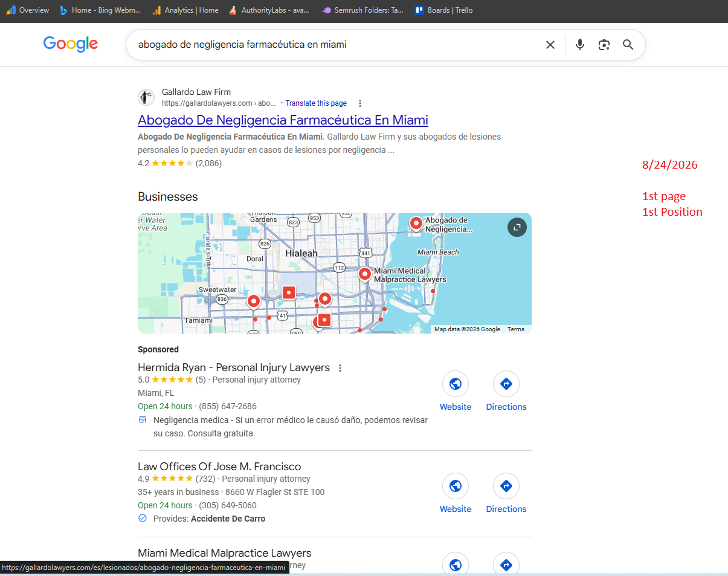Click phone number (855) 647-2686
The height and width of the screenshot is (576, 728).
click(227, 406)
